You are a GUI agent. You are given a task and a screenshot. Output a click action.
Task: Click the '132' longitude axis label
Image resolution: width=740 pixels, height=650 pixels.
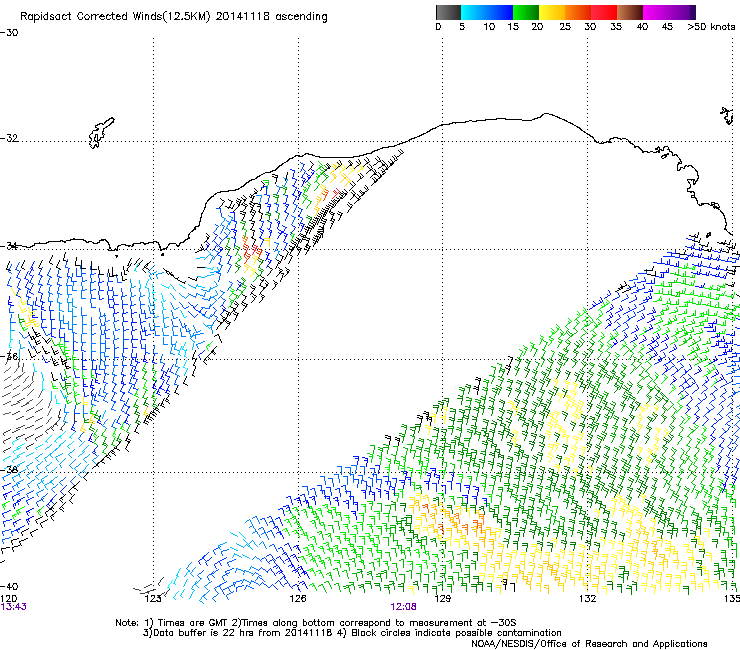[x=588, y=599]
